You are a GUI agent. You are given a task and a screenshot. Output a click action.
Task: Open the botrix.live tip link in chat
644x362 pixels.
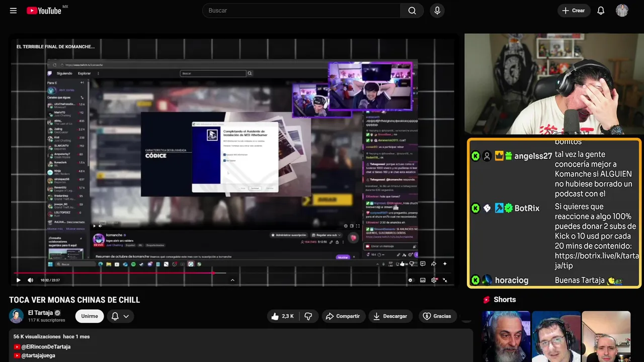(x=596, y=261)
